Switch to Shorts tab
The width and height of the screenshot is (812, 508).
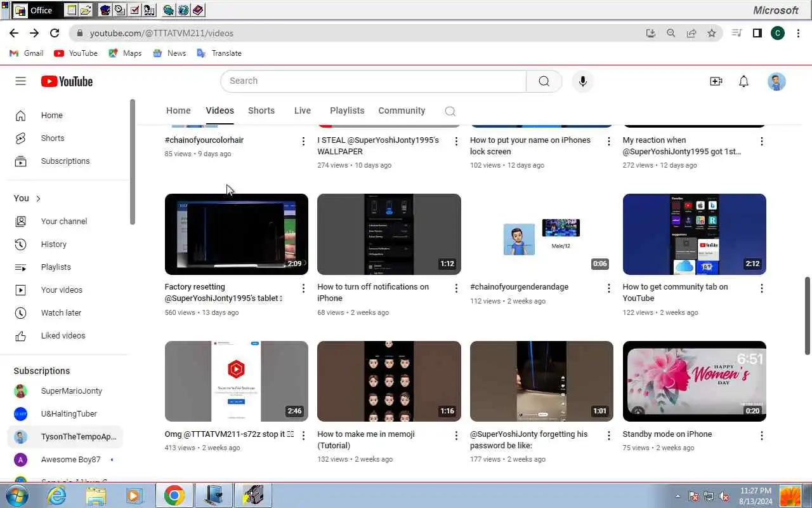tap(261, 110)
